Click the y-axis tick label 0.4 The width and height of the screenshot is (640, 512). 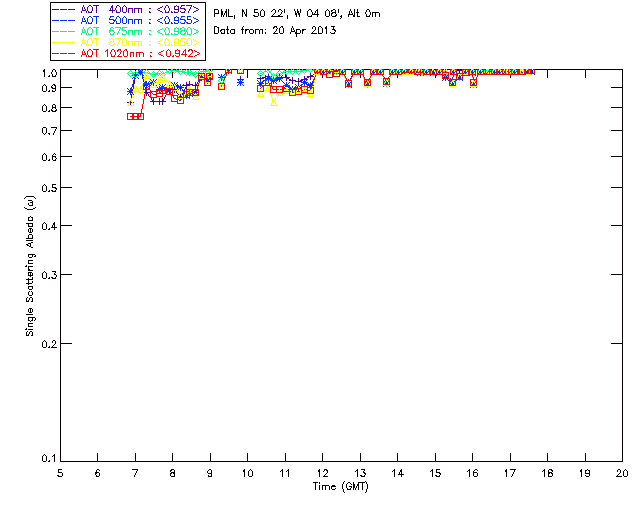[x=49, y=226]
